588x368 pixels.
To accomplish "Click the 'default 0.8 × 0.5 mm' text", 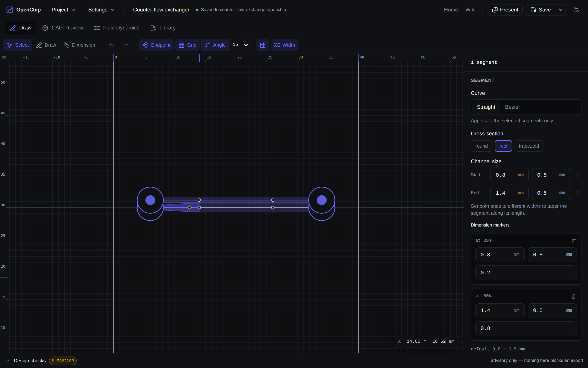I will (498, 349).
